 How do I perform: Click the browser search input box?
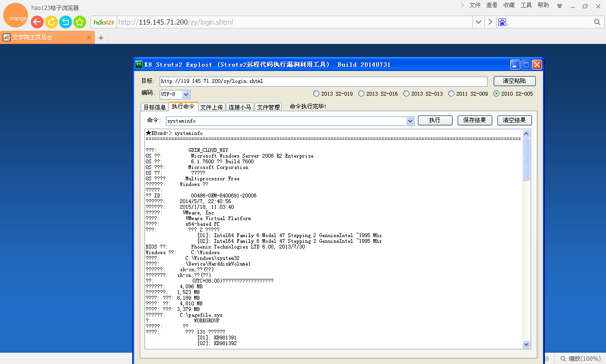click(x=550, y=22)
